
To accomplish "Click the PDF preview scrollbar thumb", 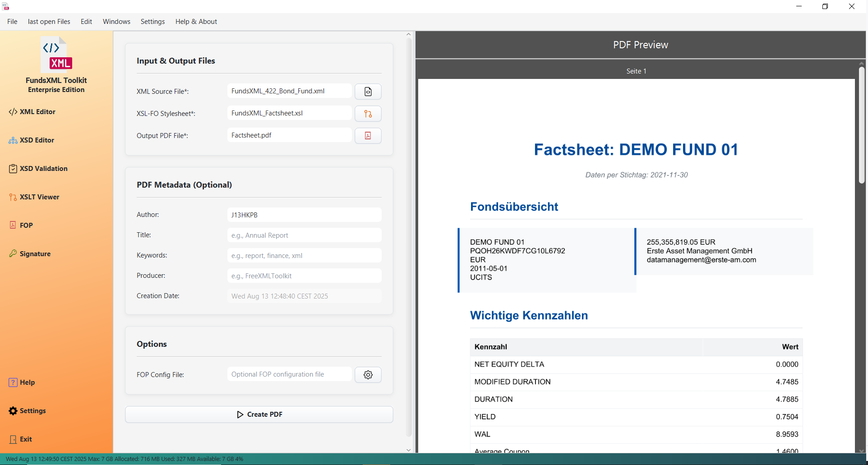I will (x=862, y=125).
